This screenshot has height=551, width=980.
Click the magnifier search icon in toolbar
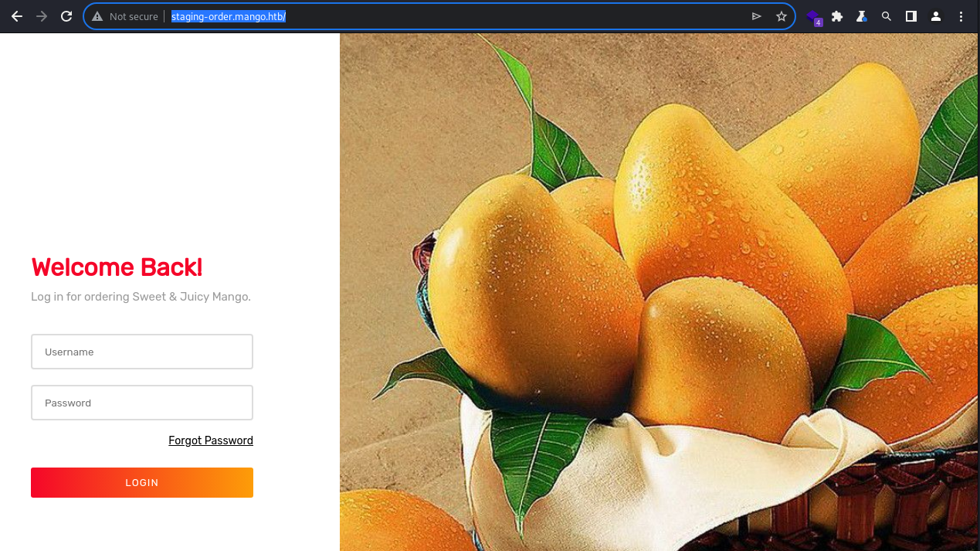point(887,16)
